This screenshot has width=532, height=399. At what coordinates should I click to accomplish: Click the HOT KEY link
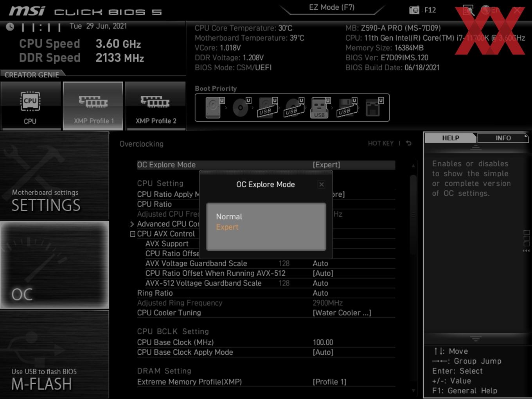click(x=381, y=143)
